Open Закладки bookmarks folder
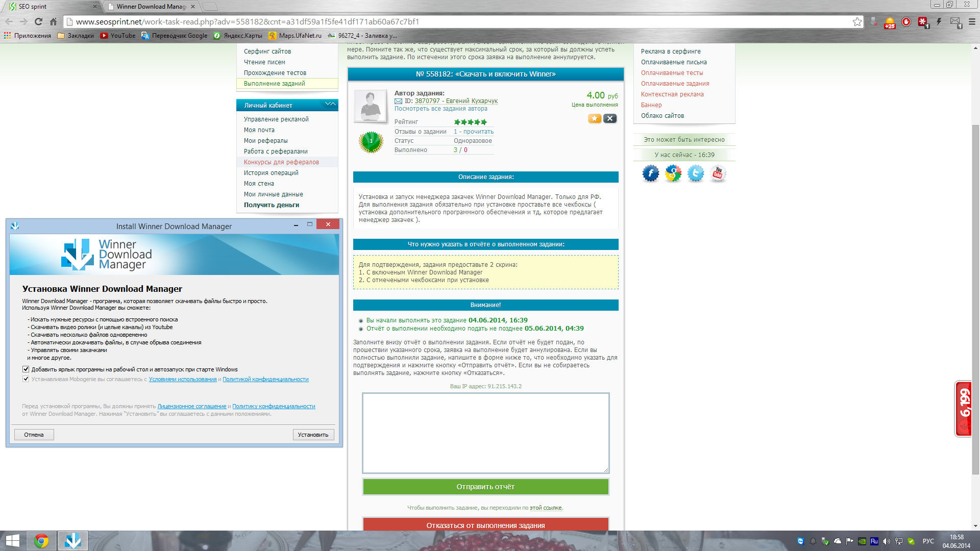980x551 pixels. click(x=76, y=36)
